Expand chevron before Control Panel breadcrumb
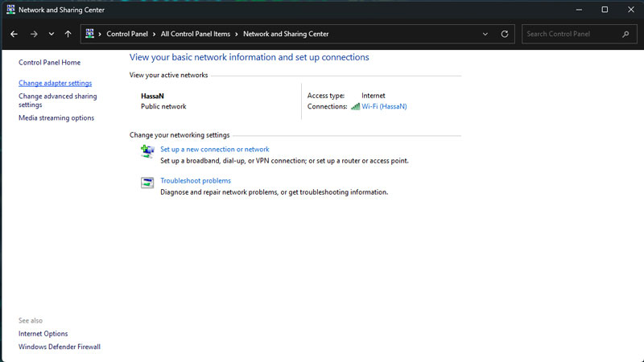644x362 pixels. pyautogui.click(x=100, y=34)
